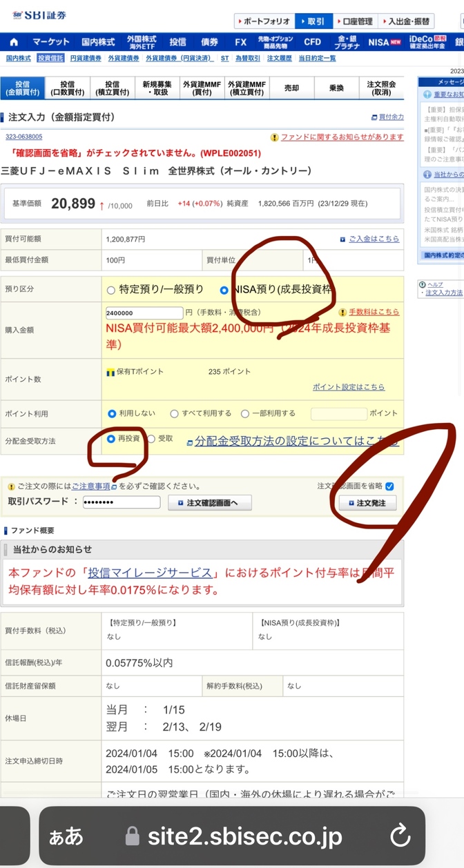Screen dimensions: 464x868
Task: Open 投信 in the blue navigation bar
Action: 178,42
